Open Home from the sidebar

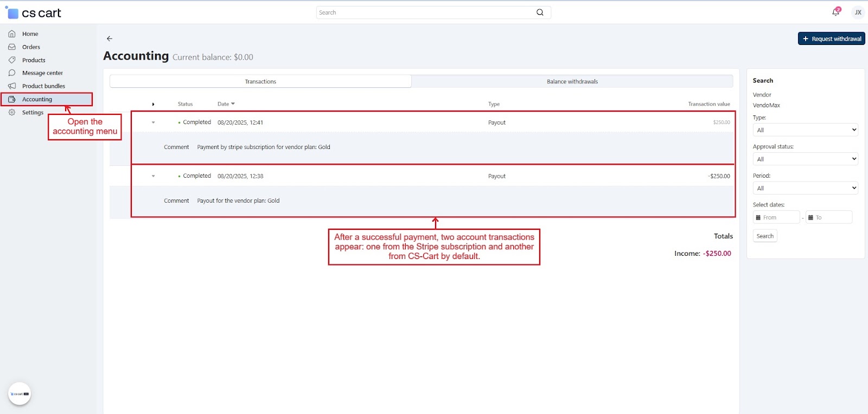(x=30, y=34)
